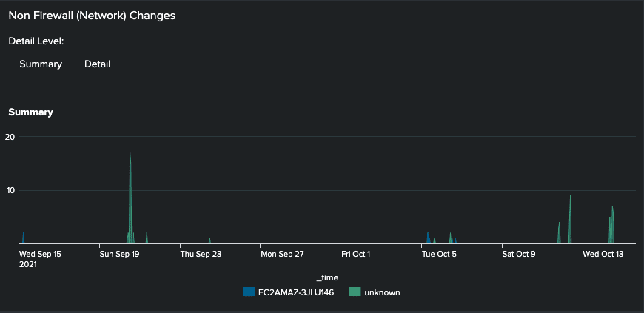
Task: Toggle the EC2AMAZ-3JLU146 series legend label
Action: 297,292
